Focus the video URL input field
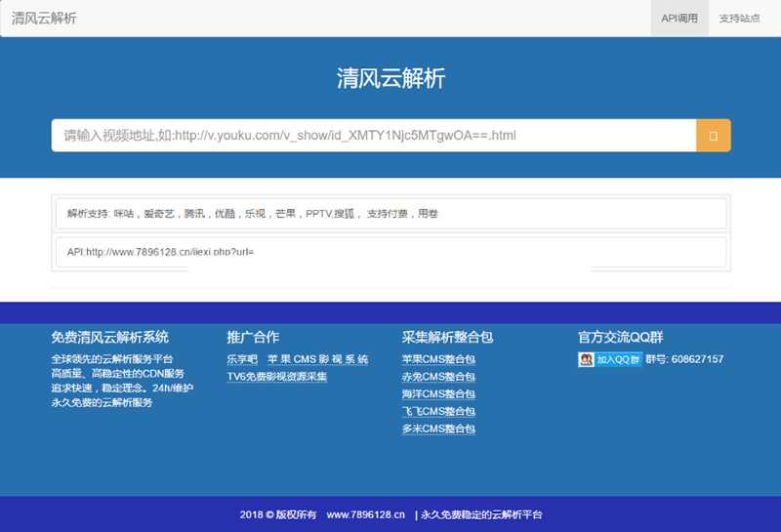 coord(373,136)
